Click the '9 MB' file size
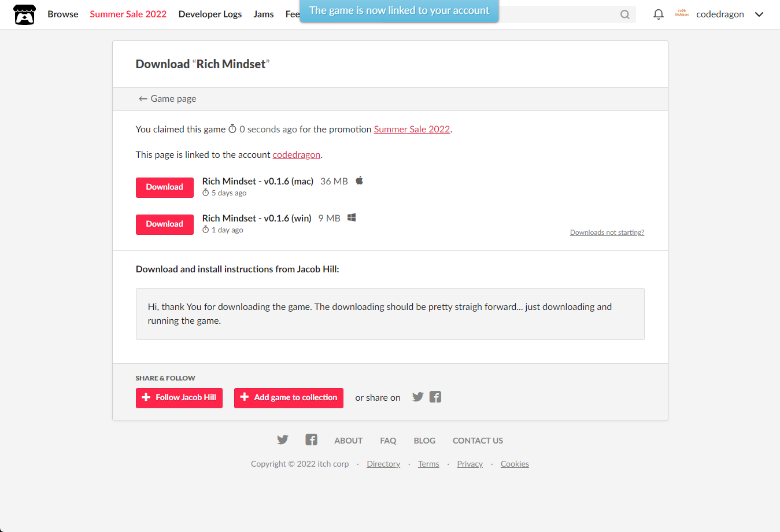This screenshot has height=532, width=780. click(329, 219)
